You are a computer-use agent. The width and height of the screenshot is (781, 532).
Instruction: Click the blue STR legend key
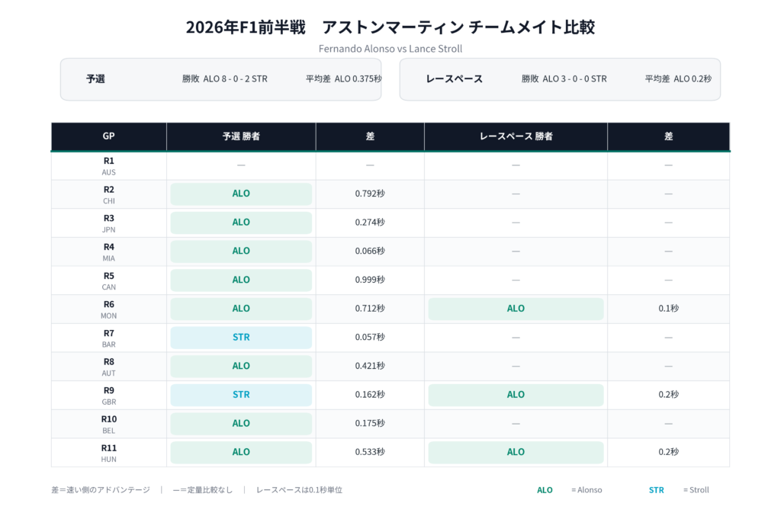pyautogui.click(x=657, y=490)
